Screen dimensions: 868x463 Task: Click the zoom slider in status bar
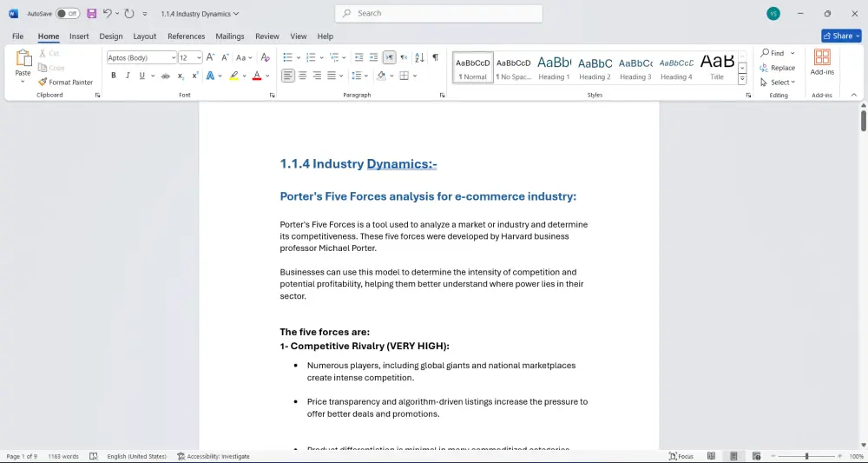coord(806,456)
